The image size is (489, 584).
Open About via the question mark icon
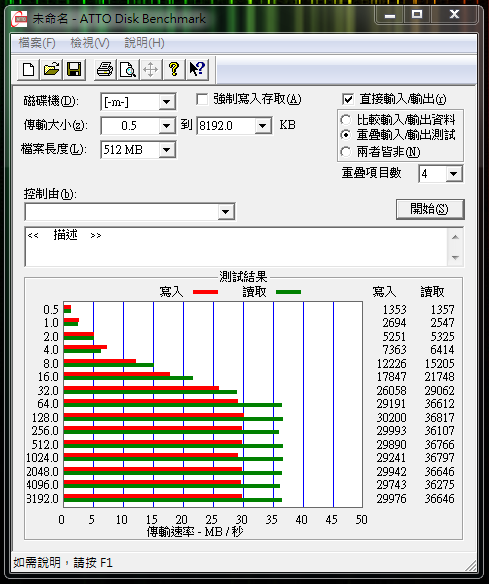click(174, 69)
